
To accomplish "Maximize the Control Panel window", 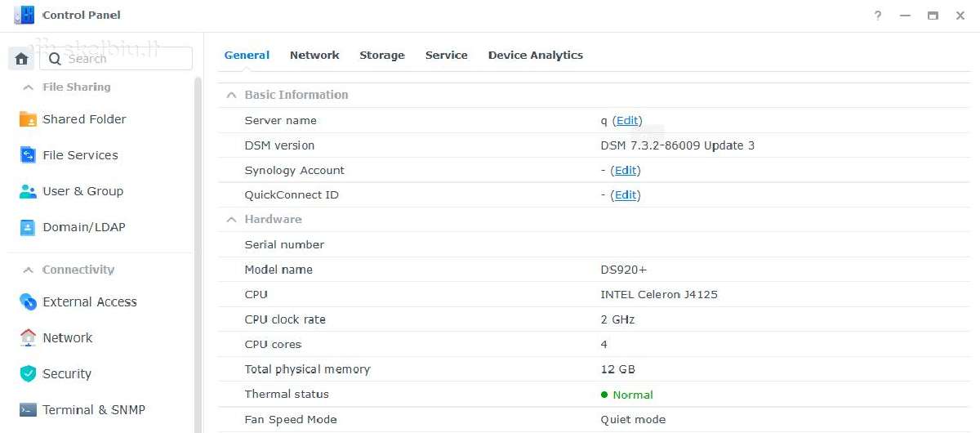I will pos(933,16).
